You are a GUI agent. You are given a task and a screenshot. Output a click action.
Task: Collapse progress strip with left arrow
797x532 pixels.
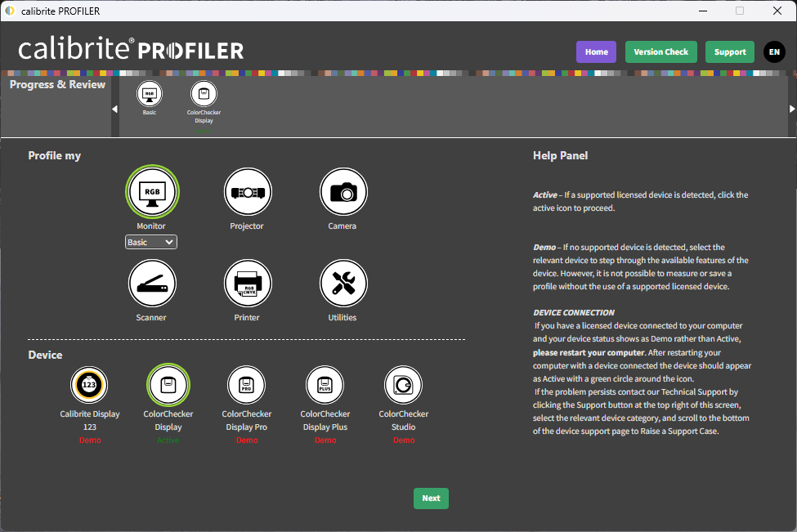115,109
